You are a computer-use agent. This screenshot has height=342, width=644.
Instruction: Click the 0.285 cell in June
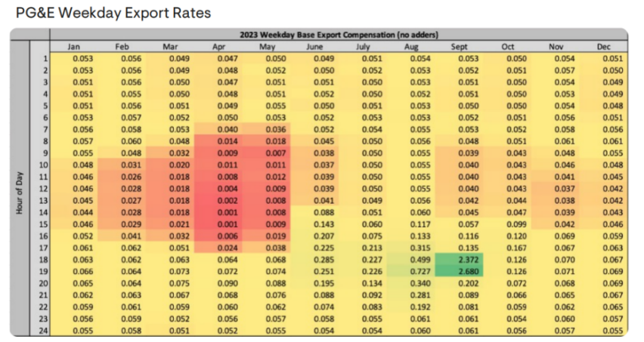(x=314, y=258)
